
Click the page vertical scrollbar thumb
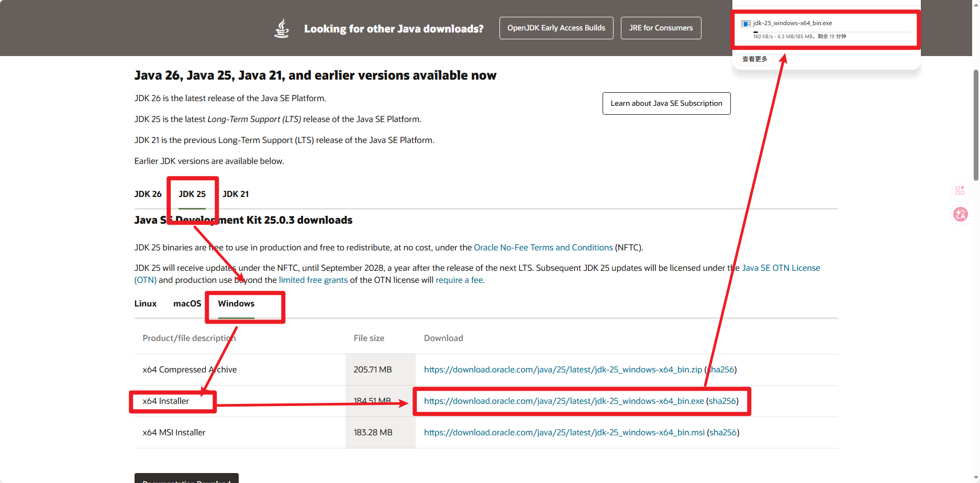pos(976,125)
